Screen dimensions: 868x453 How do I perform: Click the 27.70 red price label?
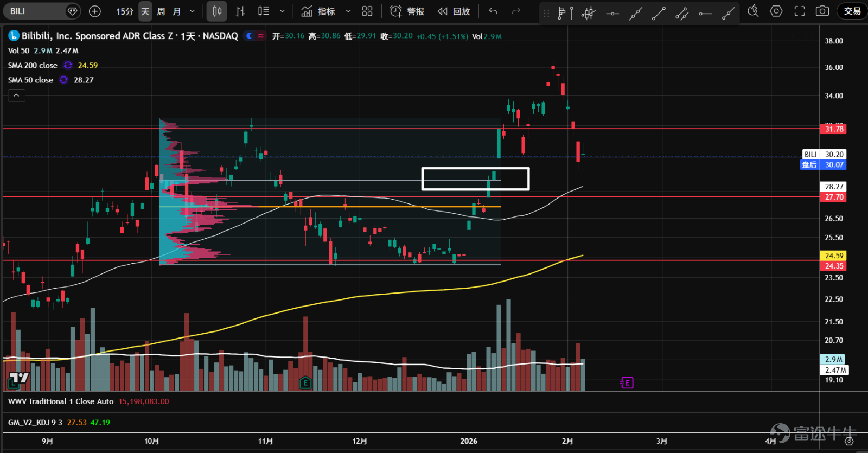point(834,197)
